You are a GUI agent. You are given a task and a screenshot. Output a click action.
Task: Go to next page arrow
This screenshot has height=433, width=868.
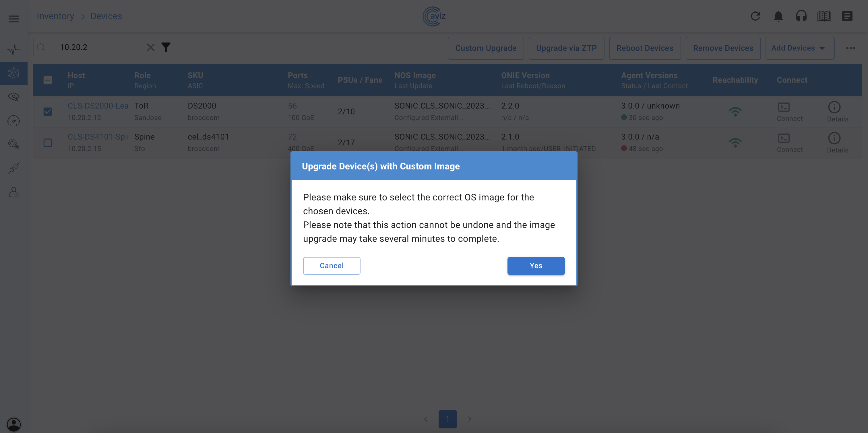pyautogui.click(x=469, y=419)
